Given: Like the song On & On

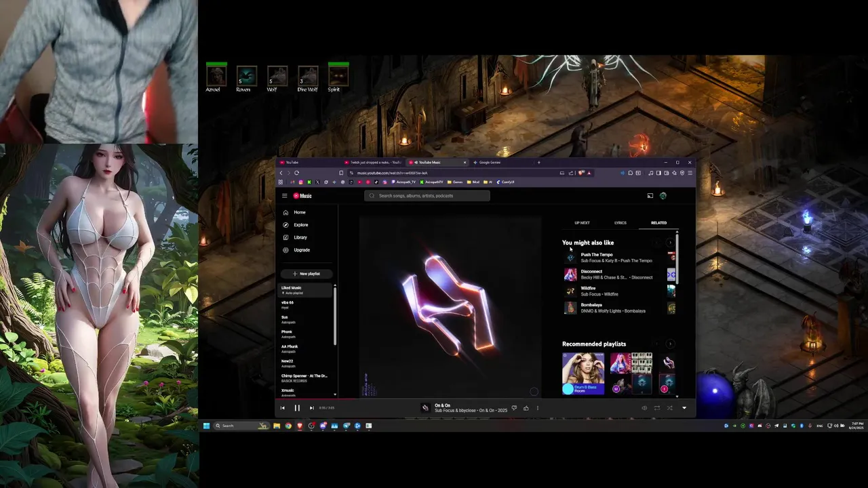Looking at the screenshot, I should click(526, 408).
